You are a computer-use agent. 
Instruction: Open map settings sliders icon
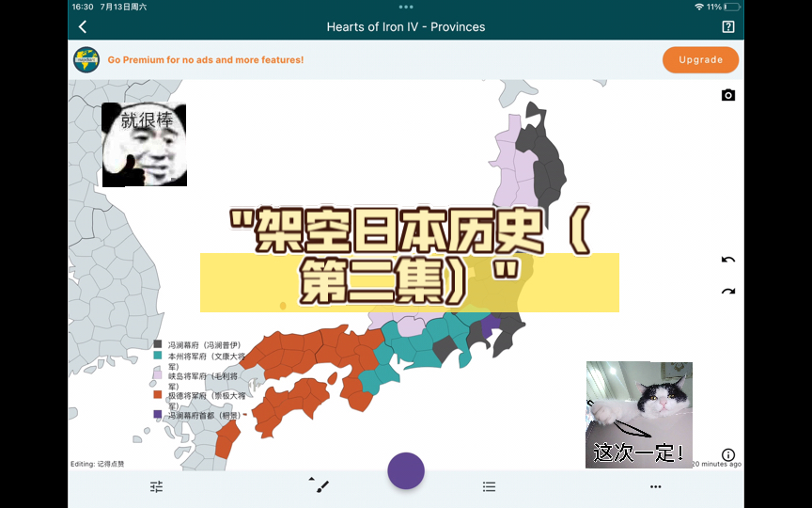pyautogui.click(x=156, y=486)
